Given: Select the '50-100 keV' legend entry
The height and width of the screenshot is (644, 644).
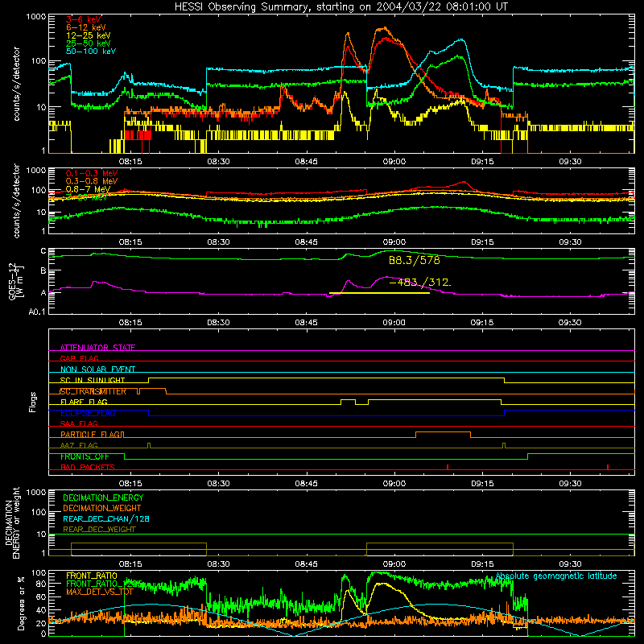Looking at the screenshot, I should (x=91, y=52).
